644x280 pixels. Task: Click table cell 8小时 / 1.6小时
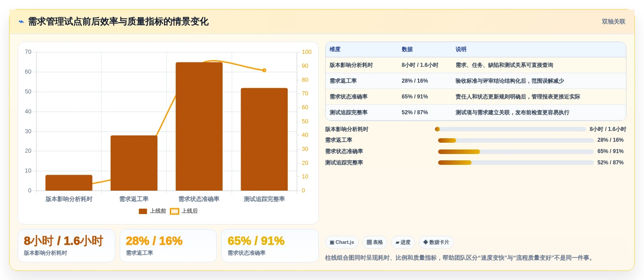(420, 65)
